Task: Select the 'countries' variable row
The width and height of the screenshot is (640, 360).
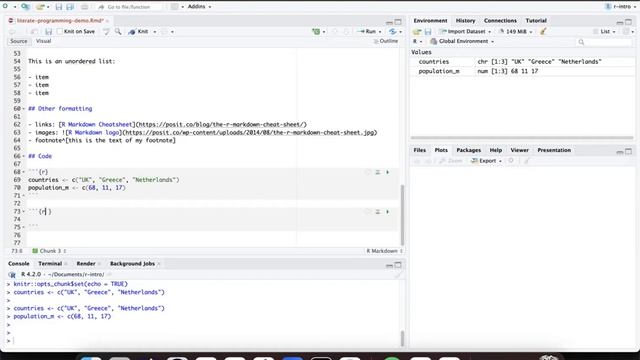Action: click(522, 62)
